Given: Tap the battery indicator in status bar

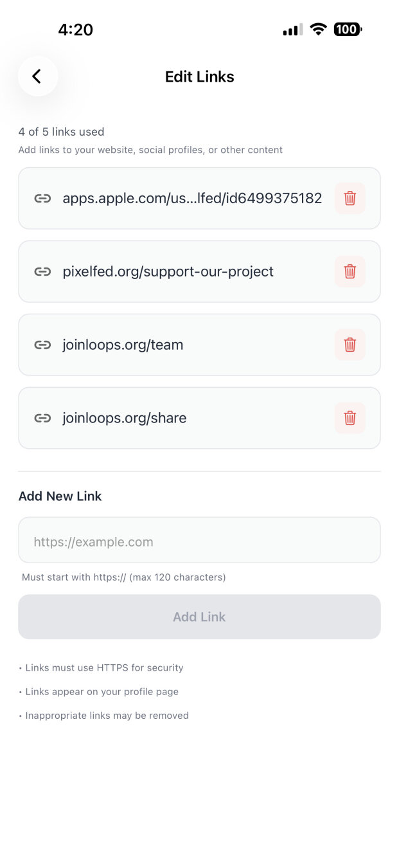Looking at the screenshot, I should pos(348,29).
